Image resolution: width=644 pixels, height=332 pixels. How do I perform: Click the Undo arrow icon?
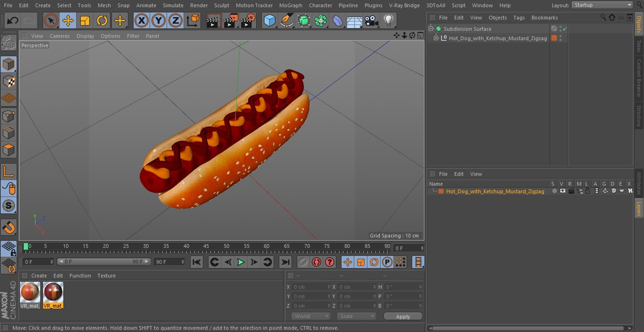tap(12, 21)
